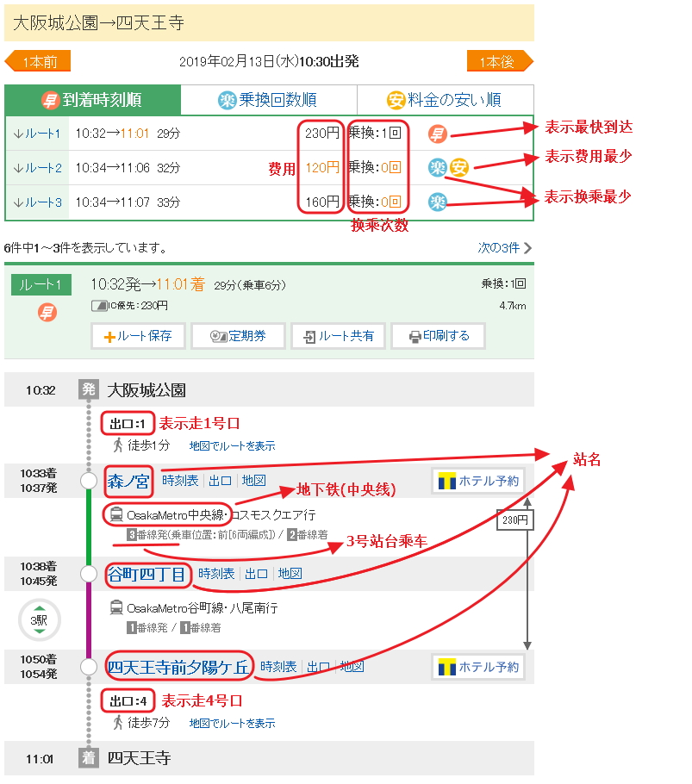
Task: Click the 1本前 previous departure button
Action: [x=38, y=62]
